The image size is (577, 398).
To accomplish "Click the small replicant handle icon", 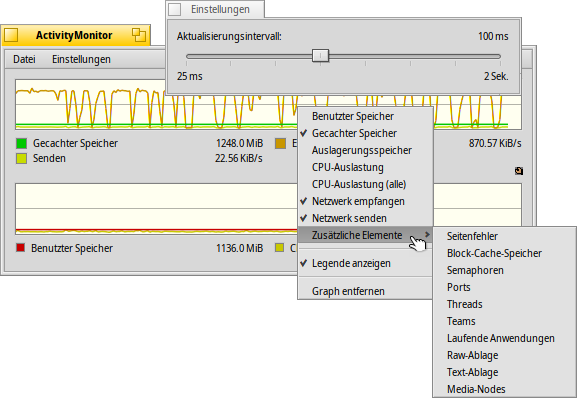I will (519, 171).
